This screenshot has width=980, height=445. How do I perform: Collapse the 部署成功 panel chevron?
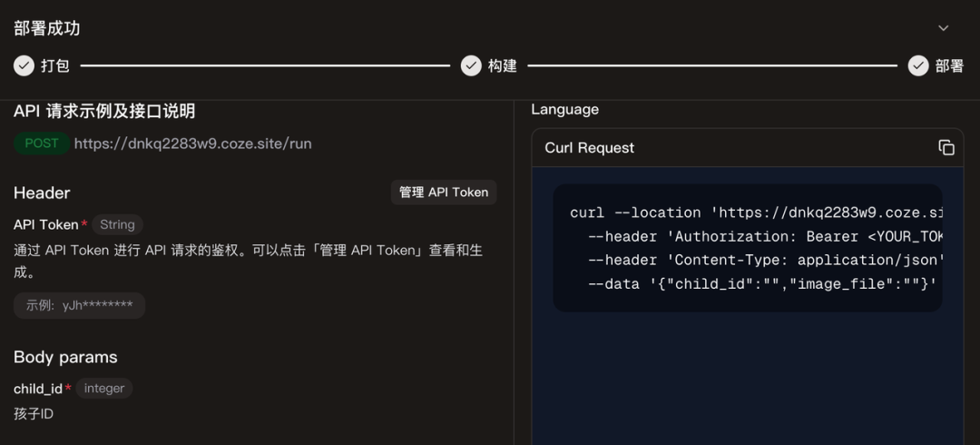coord(944,28)
